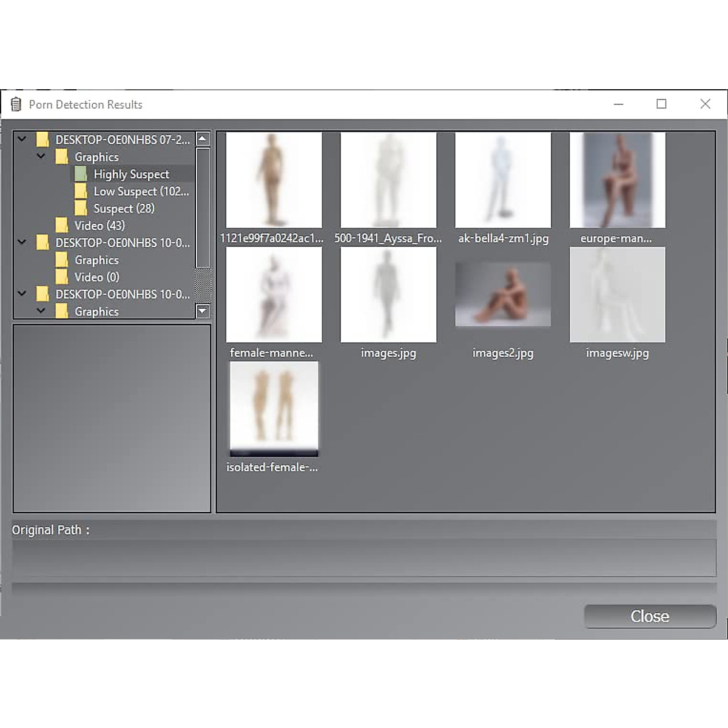This screenshot has height=728, width=728.
Task: Maximize the Porn Detection Results window
Action: (661, 104)
